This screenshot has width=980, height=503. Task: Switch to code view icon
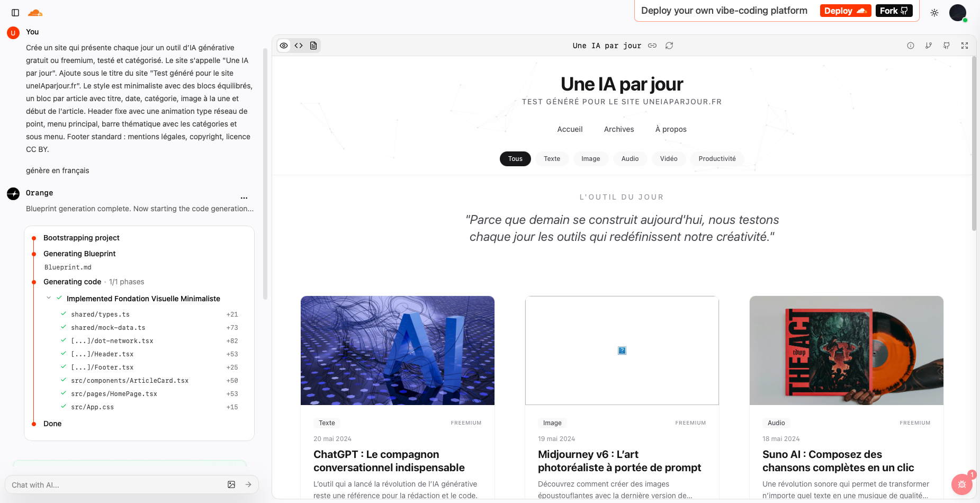[x=299, y=46]
